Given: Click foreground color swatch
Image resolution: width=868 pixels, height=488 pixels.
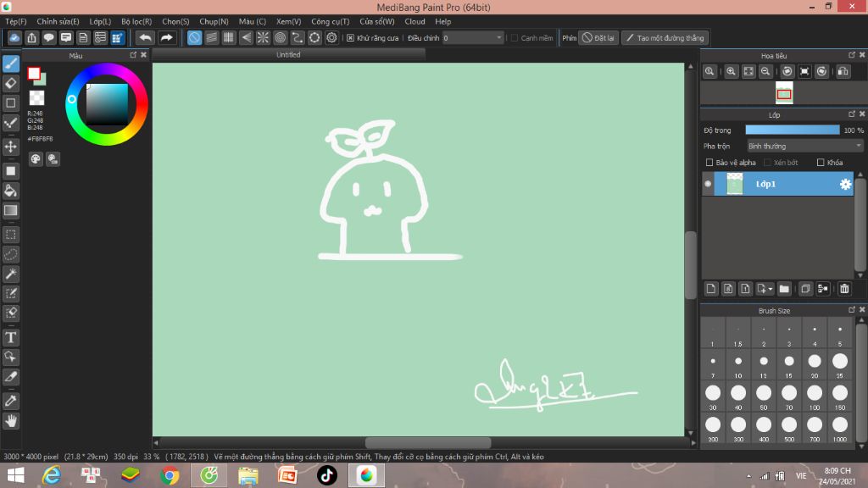Looking at the screenshot, I should point(34,73).
